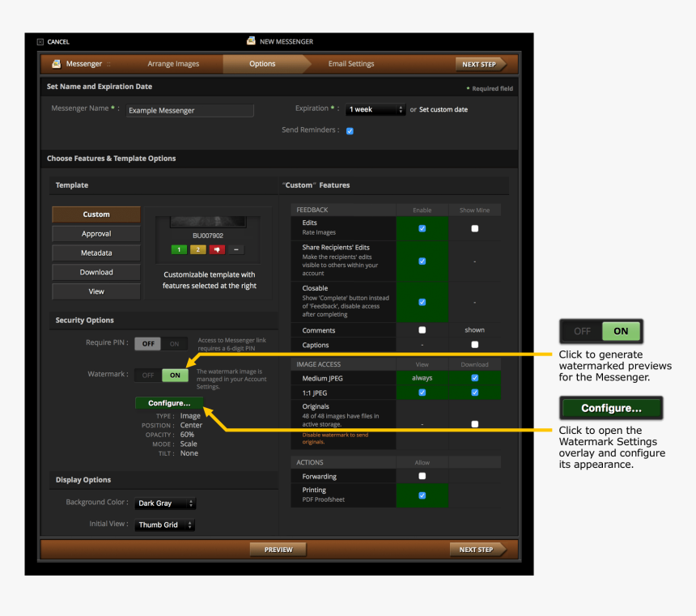The image size is (696, 616).
Task: Toggle the Send Reminders checkbox
Action: click(350, 131)
